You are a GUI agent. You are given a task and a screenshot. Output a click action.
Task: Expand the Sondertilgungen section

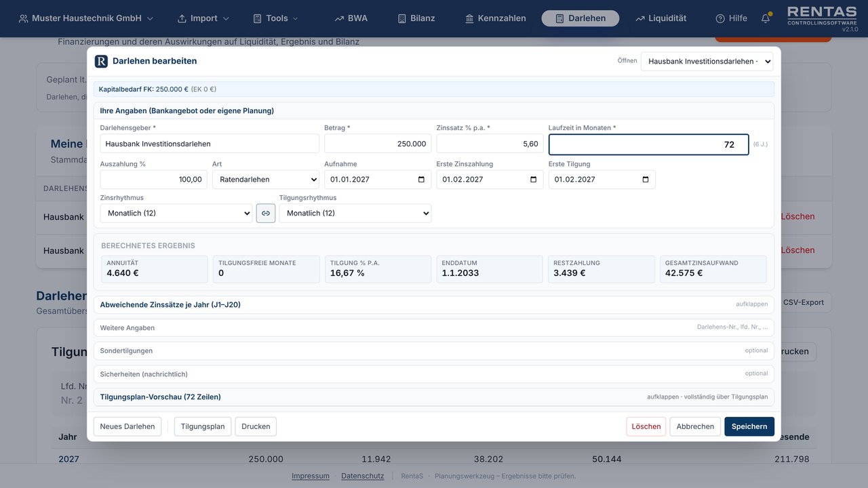pyautogui.click(x=434, y=350)
